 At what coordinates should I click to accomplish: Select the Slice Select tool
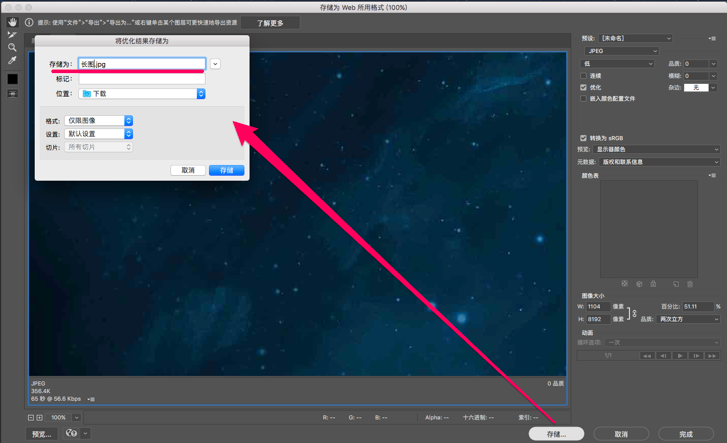[x=12, y=35]
